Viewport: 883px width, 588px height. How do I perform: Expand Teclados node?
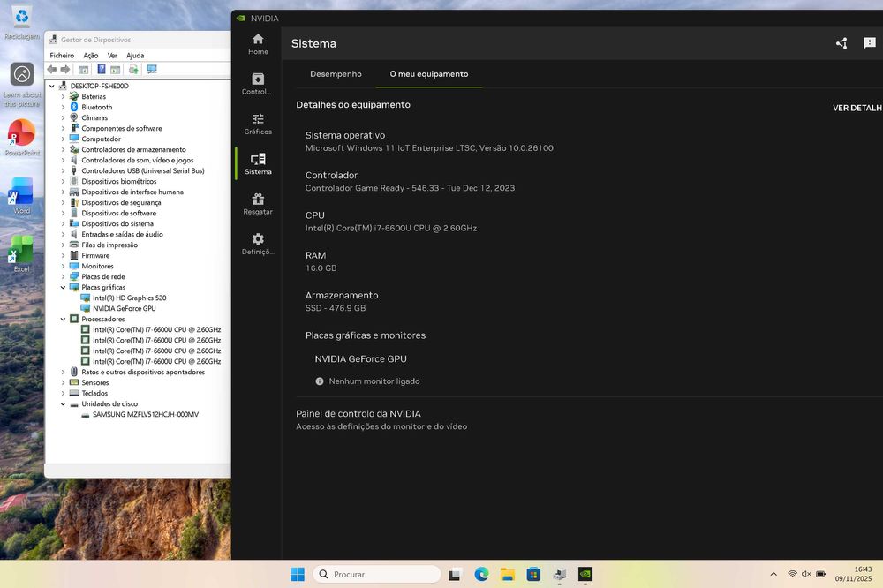point(63,393)
